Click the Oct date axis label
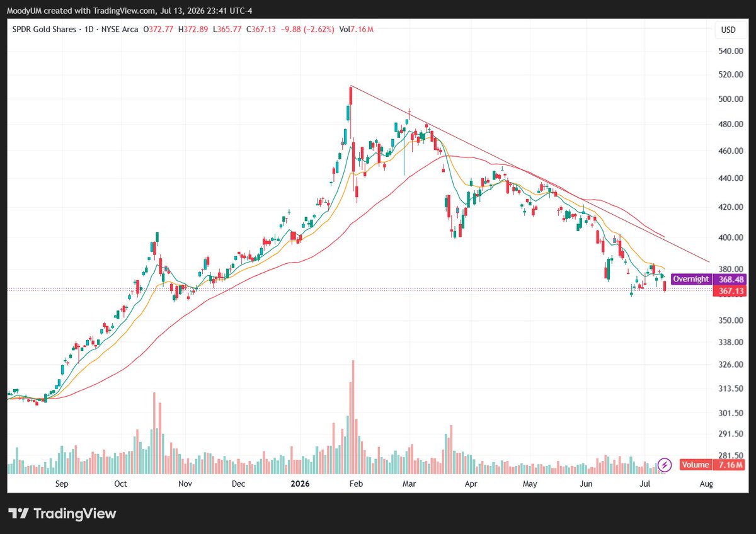Viewport: 756px width, 534px height. tap(120, 484)
